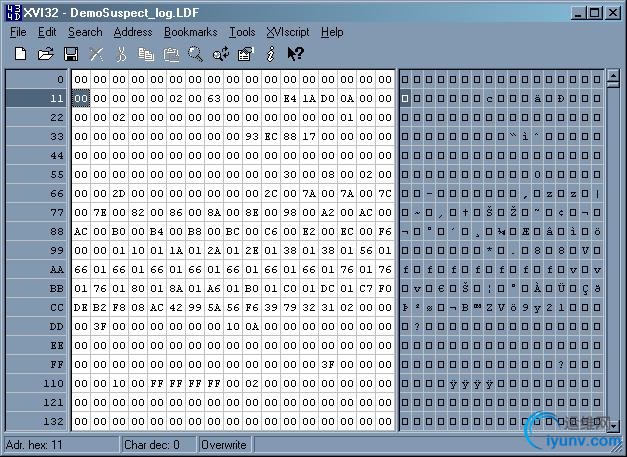Click hex byte 82 in row 77
The image size is (627, 457).
tap(138, 212)
